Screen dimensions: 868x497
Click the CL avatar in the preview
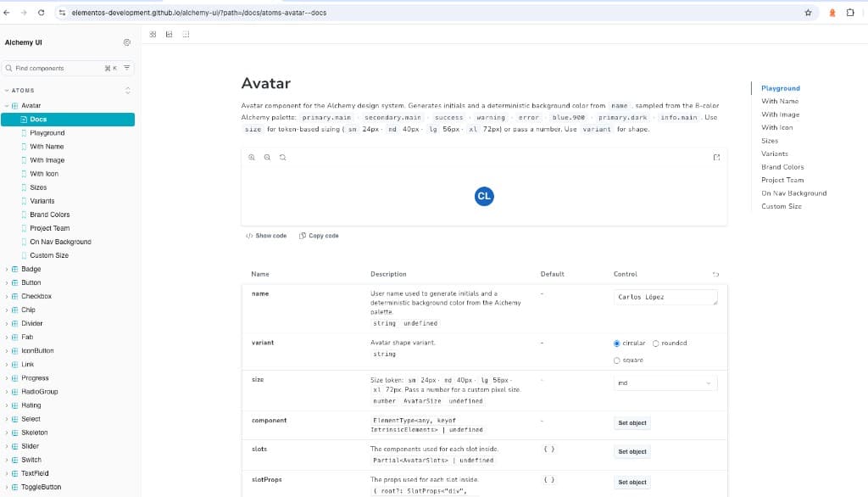484,196
